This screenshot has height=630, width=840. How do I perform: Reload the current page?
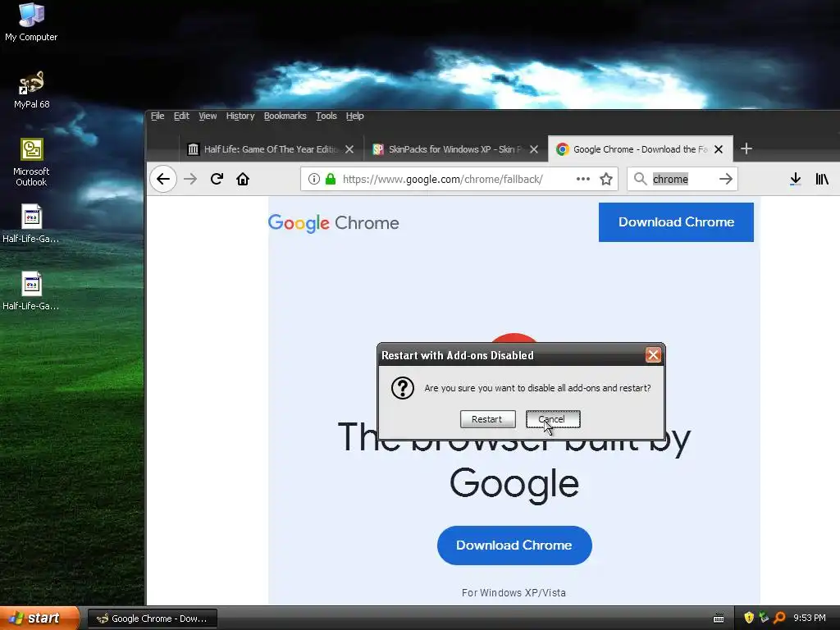click(x=217, y=179)
